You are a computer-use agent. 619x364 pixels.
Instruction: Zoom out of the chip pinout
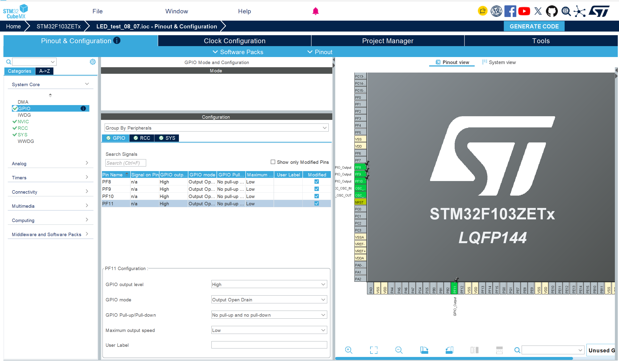(x=399, y=350)
